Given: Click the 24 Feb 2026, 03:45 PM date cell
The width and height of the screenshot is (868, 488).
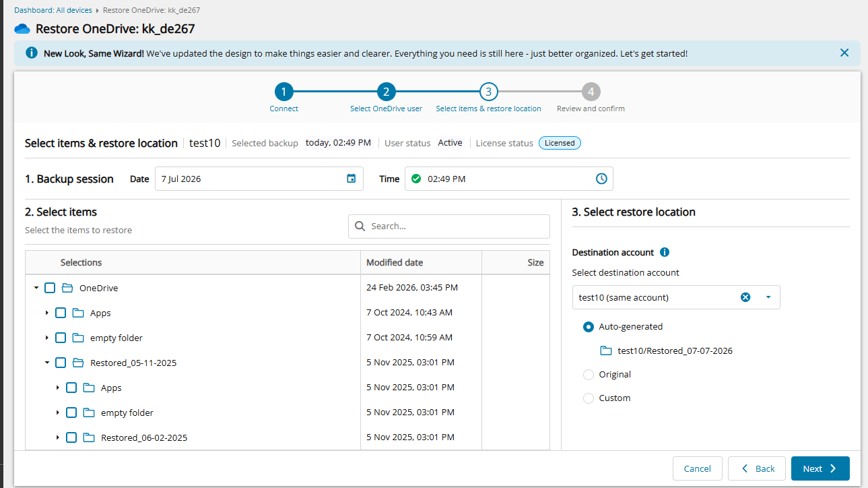Looking at the screenshot, I should click(412, 288).
